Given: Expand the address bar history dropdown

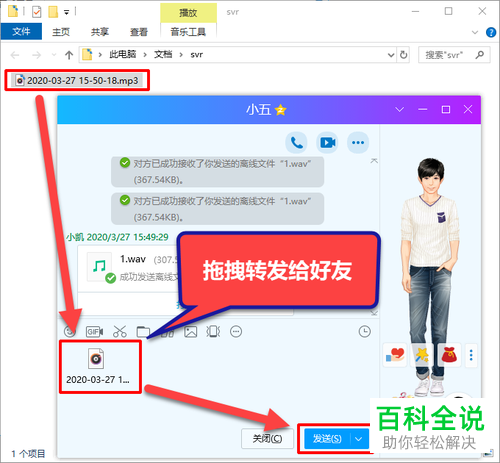Looking at the screenshot, I should tap(391, 55).
